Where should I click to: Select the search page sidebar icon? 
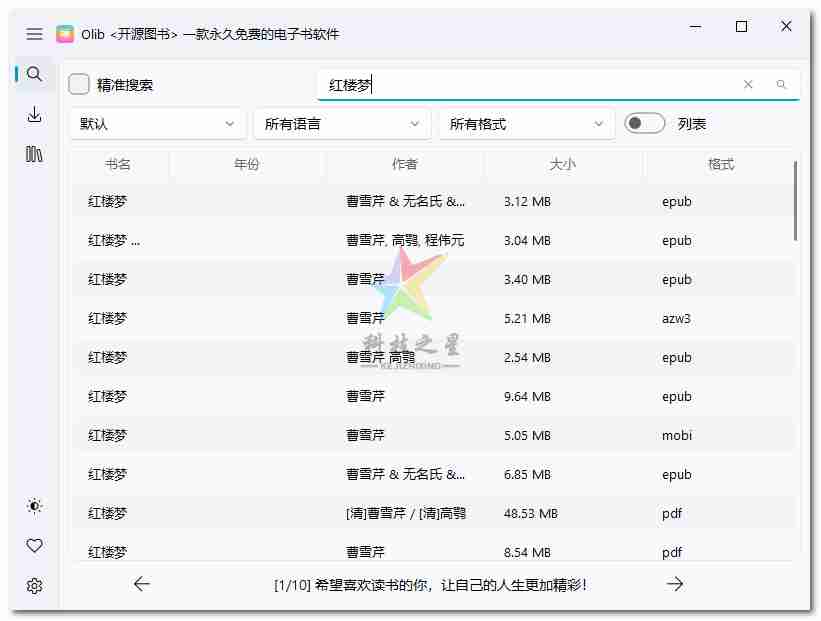point(34,75)
